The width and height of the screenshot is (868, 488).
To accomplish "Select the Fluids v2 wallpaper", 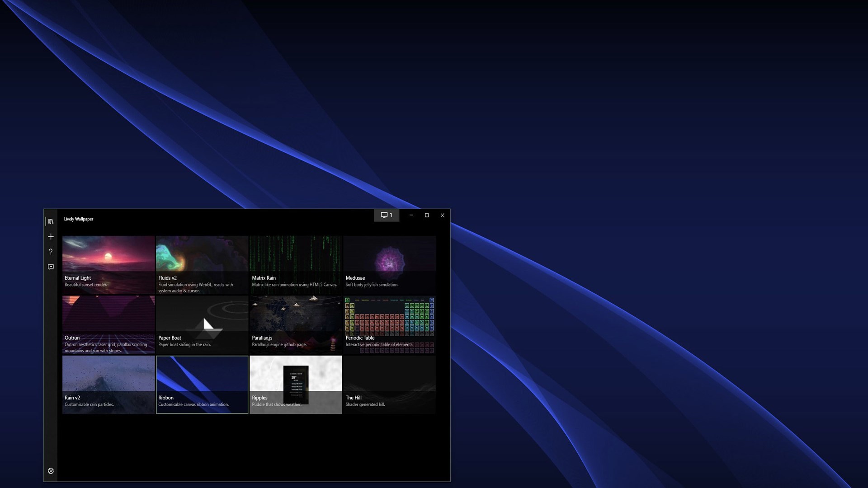I will click(x=202, y=264).
